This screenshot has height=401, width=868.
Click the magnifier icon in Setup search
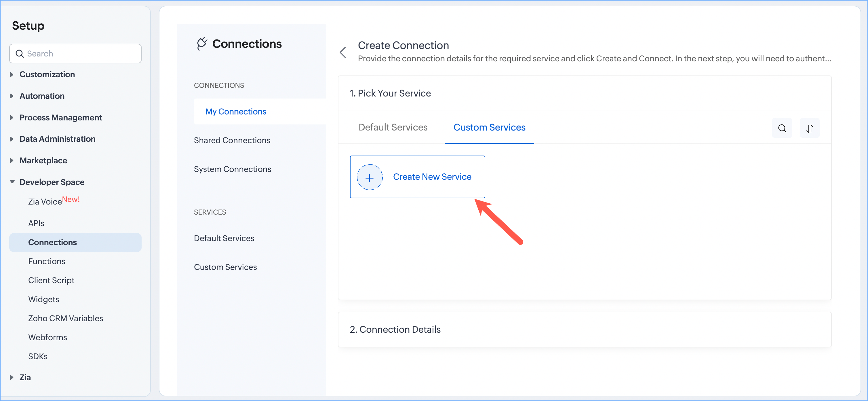point(20,54)
